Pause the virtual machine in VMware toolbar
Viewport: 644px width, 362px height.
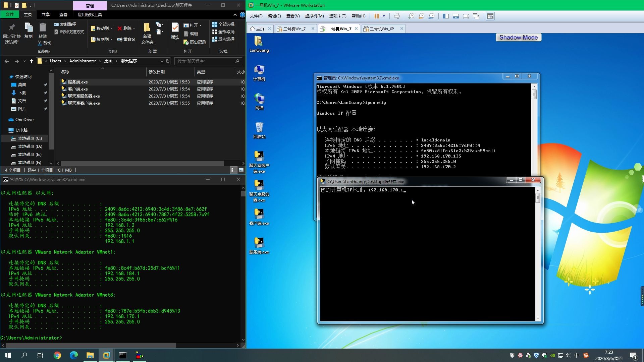(377, 16)
